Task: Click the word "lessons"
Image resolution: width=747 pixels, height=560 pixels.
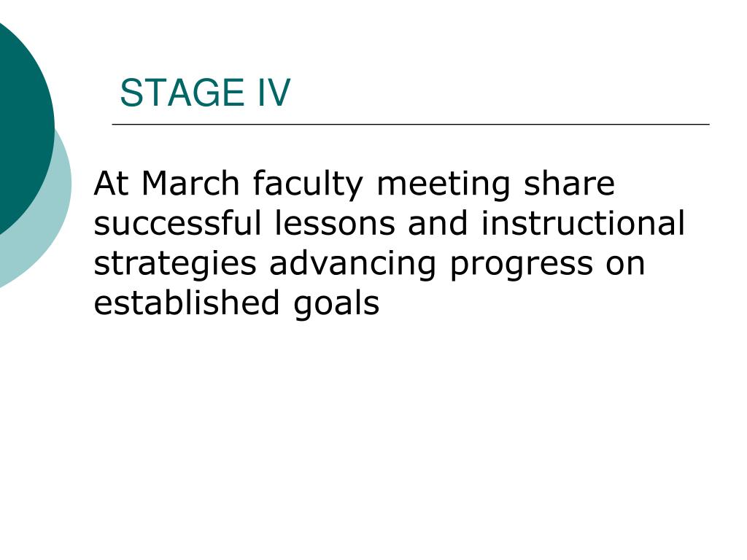Action: click(335, 223)
